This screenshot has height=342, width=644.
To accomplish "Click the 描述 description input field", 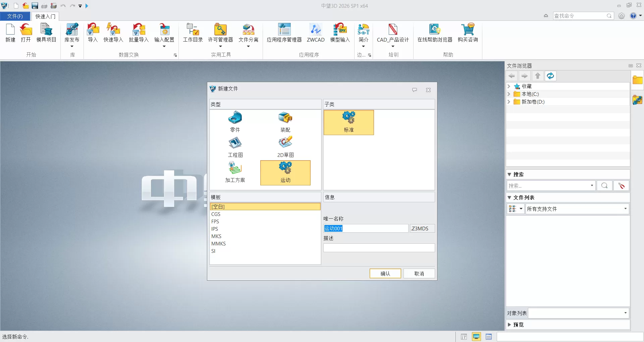I will pos(379,248).
